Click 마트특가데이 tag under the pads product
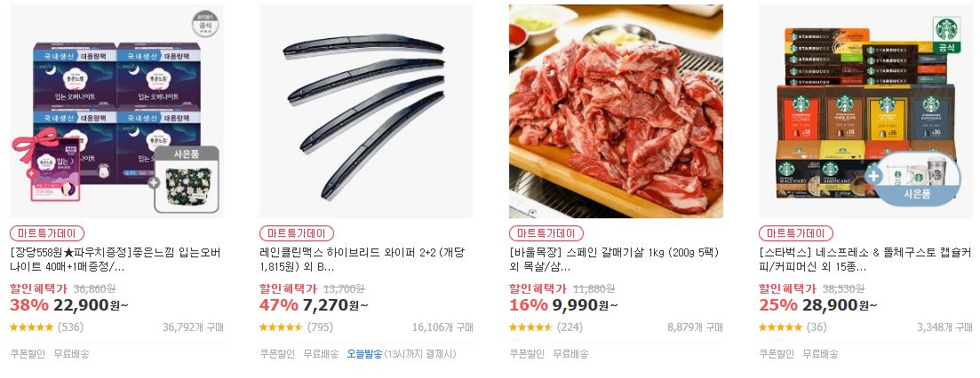Screen dimensions: 980x378 click(x=47, y=233)
